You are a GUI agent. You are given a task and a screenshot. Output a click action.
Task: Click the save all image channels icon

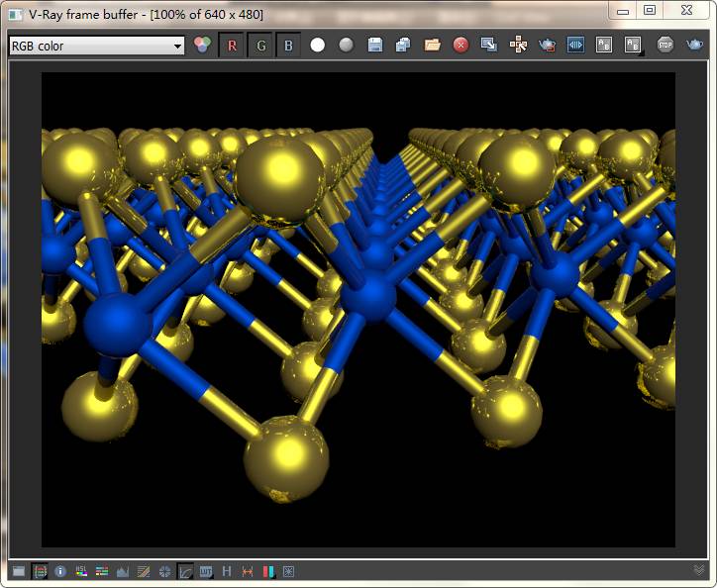403,46
